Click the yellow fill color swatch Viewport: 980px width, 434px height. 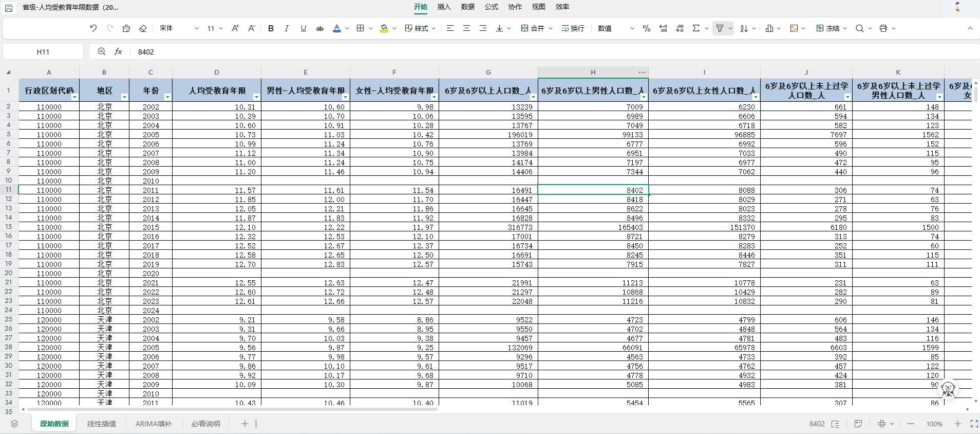coord(384,28)
